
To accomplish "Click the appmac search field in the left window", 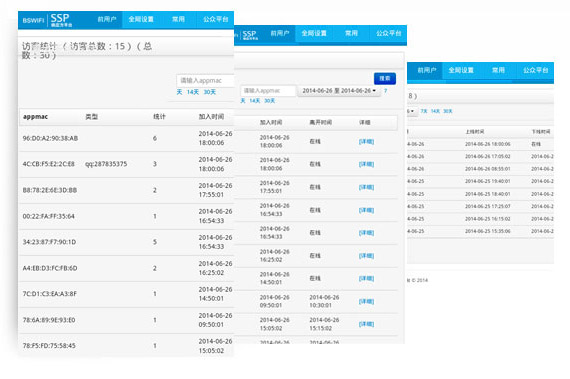I will coord(205,80).
